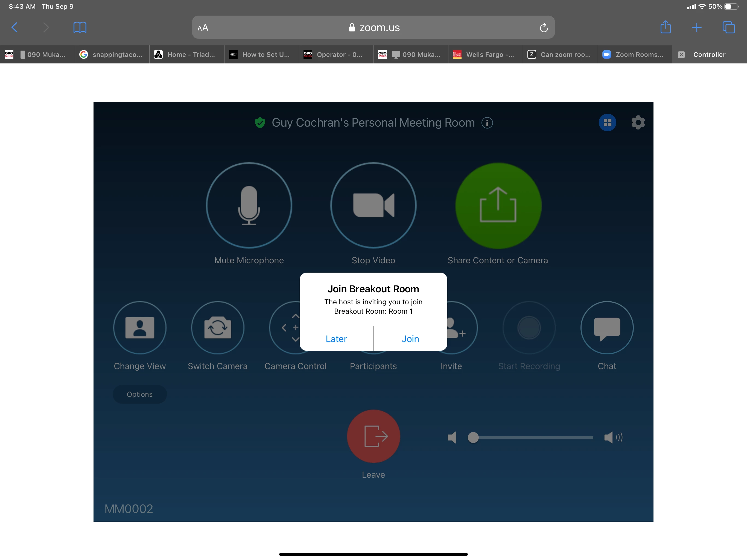Expand the Options button
The width and height of the screenshot is (747, 560).
pos(139,394)
